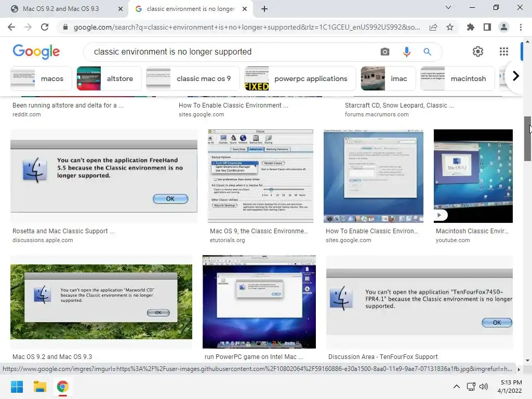Filter images by 'powerpc applications' chip
Screen dimensions: 532x399
(300, 78)
